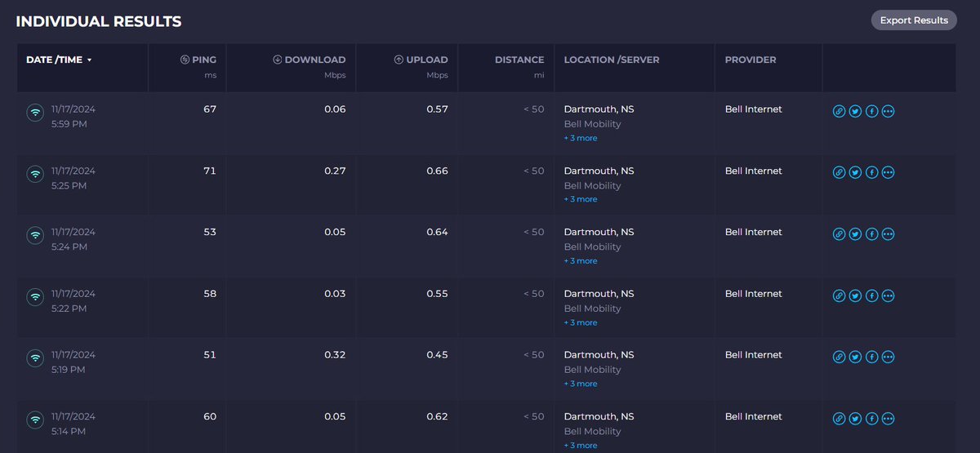Share 5:25 PM result on Facebook
Viewport: 980px width, 453px height.
871,172
